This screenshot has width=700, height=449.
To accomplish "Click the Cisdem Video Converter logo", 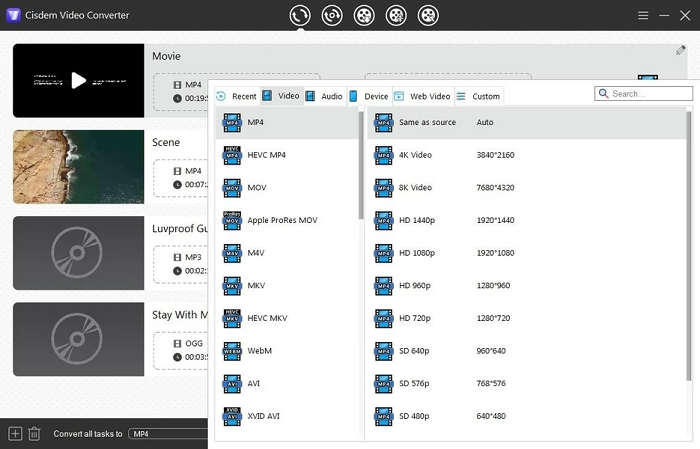I will click(13, 15).
